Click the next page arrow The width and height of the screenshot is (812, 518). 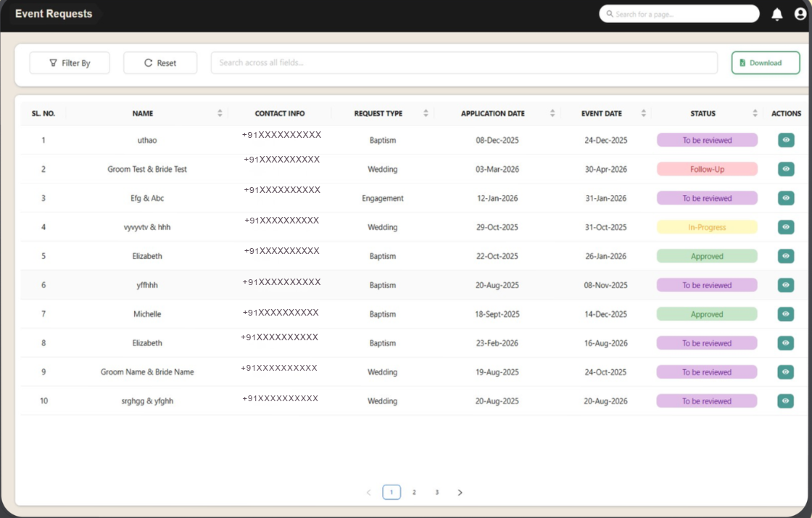tap(460, 493)
